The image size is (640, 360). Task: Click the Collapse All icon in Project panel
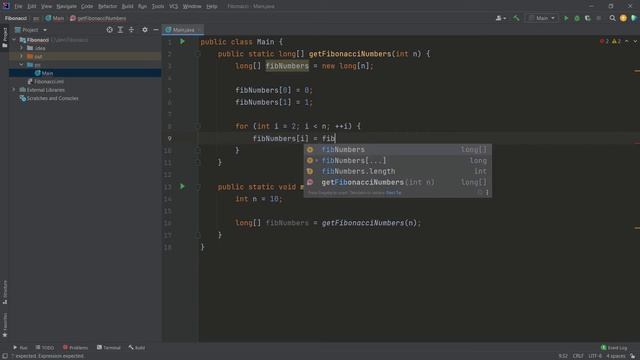(131, 30)
